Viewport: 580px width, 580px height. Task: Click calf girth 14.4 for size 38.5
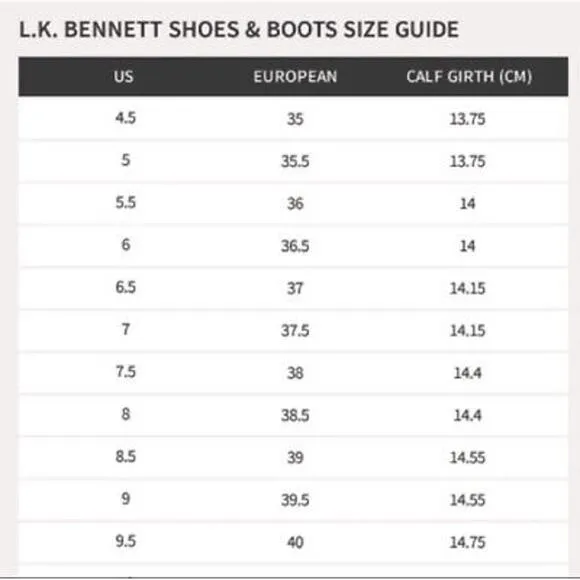[467, 415]
